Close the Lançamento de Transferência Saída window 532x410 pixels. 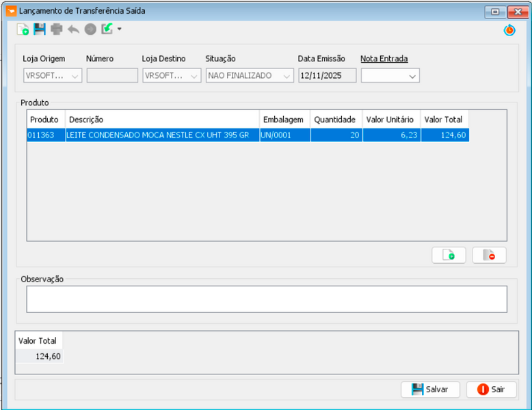[518, 12]
